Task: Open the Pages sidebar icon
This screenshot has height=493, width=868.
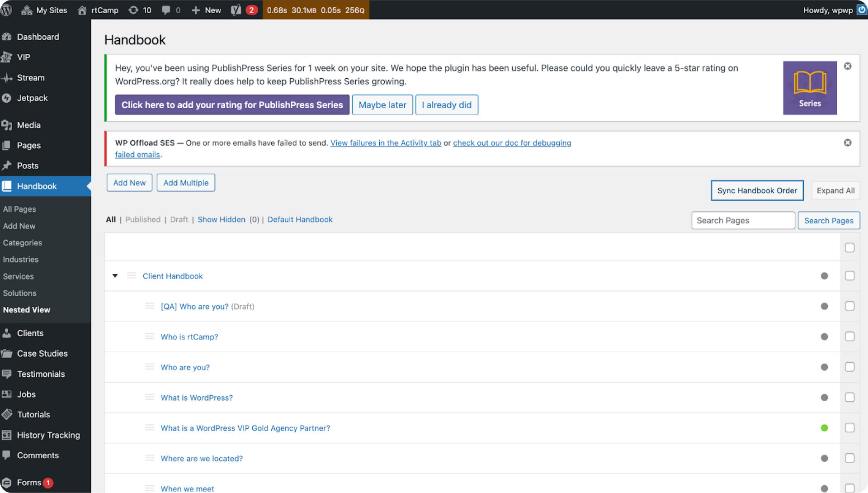Action: tap(6, 145)
